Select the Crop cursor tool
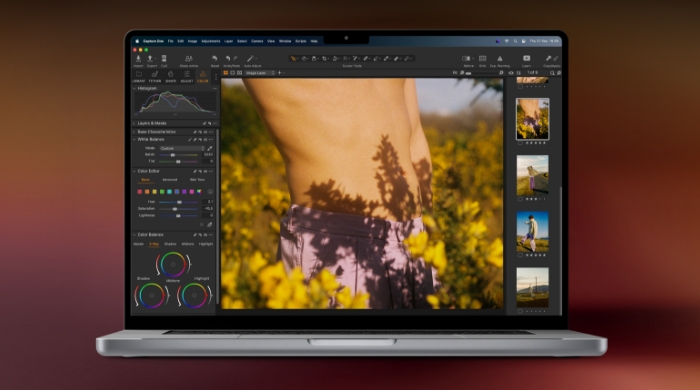Screen dimensions: 700x390 tap(325, 58)
